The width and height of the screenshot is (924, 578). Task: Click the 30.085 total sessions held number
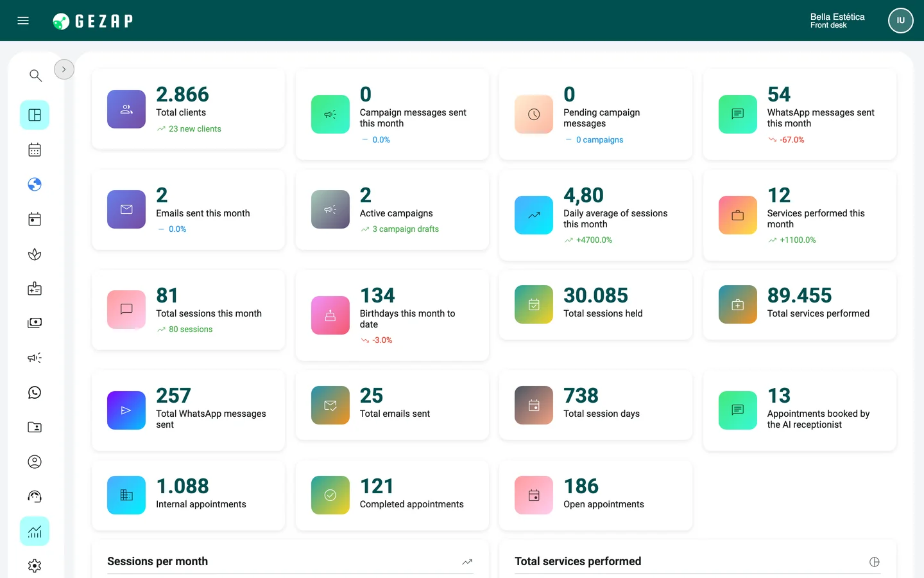(596, 295)
